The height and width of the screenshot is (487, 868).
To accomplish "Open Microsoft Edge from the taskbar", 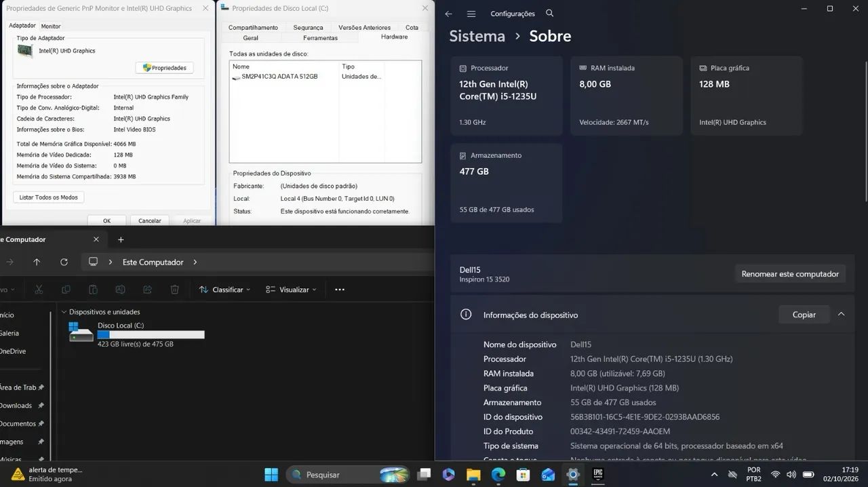I will click(x=498, y=474).
